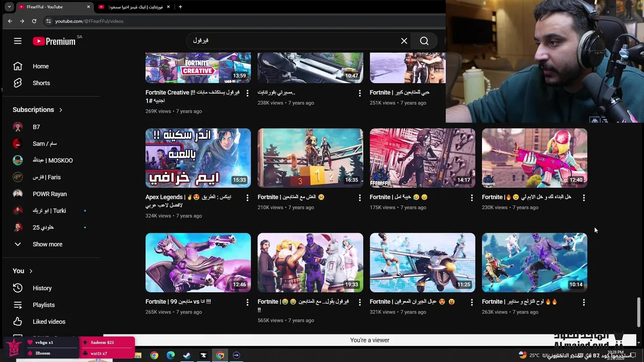Reload the YouTube page
The image size is (644, 362).
point(34,21)
